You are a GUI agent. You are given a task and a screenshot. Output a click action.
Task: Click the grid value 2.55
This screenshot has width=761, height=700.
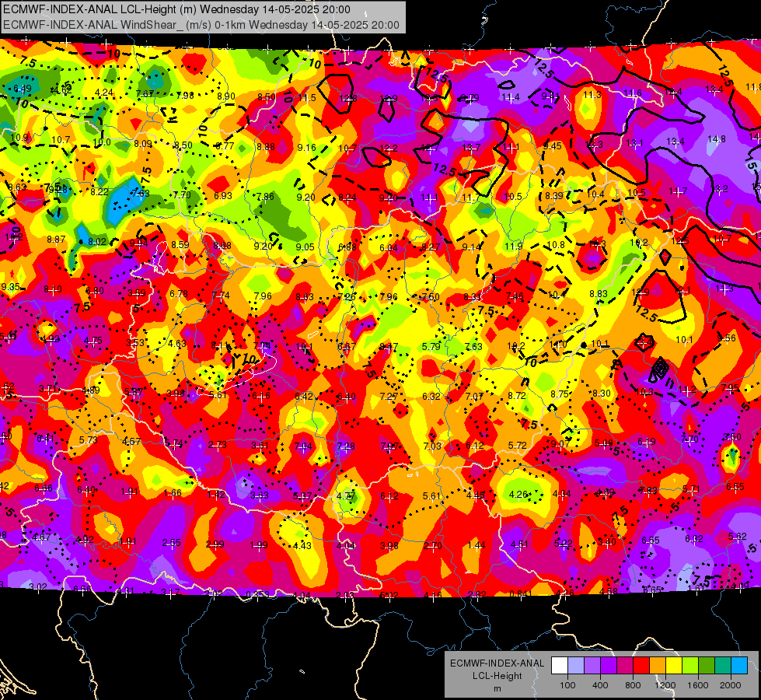[171, 543]
